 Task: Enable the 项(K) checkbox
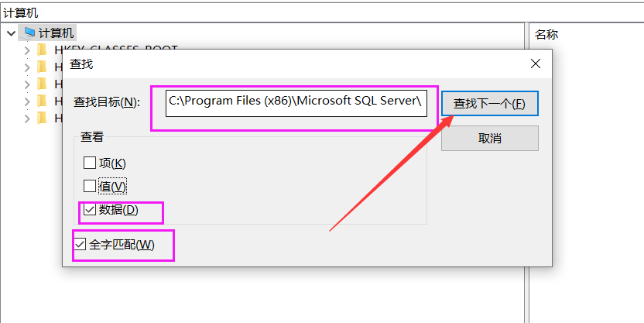coord(90,163)
